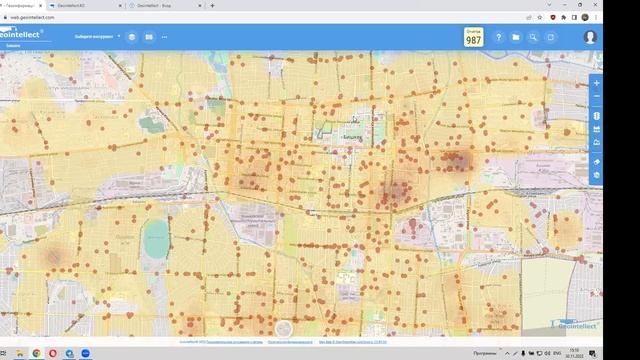Open the 'Выберите инструмент' tool dropdown

tap(97, 37)
